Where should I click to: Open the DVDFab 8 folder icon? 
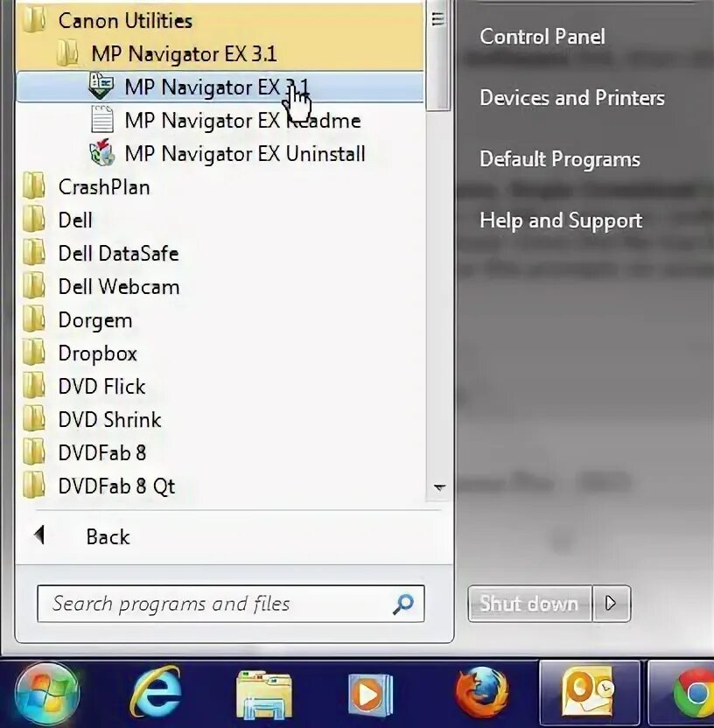(34, 452)
